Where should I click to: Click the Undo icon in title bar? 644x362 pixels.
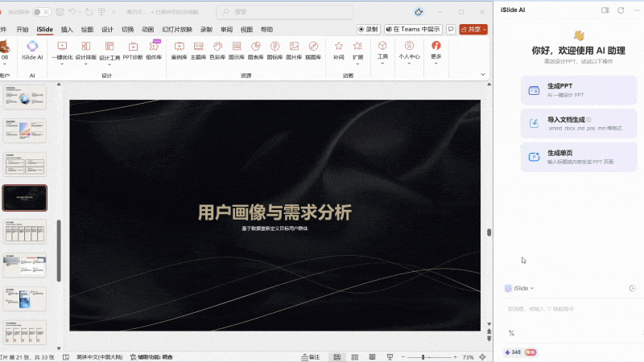click(72, 12)
